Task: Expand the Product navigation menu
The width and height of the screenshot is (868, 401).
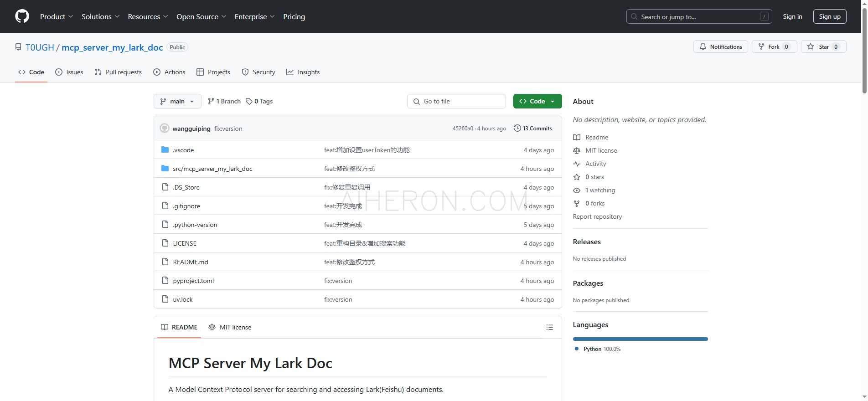Action: [56, 16]
